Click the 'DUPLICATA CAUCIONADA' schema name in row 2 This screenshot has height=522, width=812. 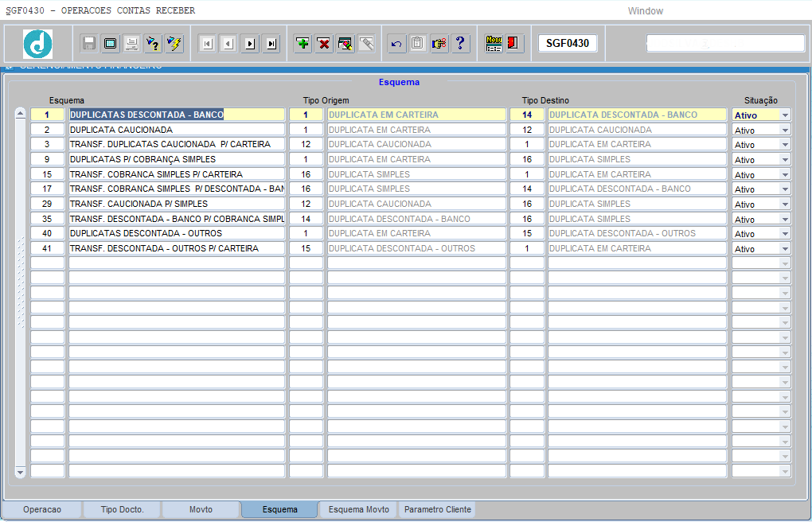pos(177,130)
